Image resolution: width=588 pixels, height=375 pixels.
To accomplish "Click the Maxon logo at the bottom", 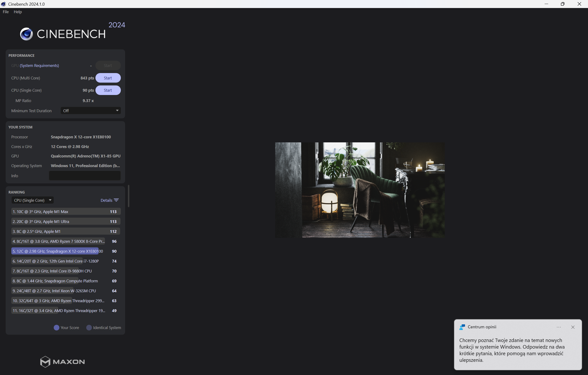I will click(x=62, y=362).
